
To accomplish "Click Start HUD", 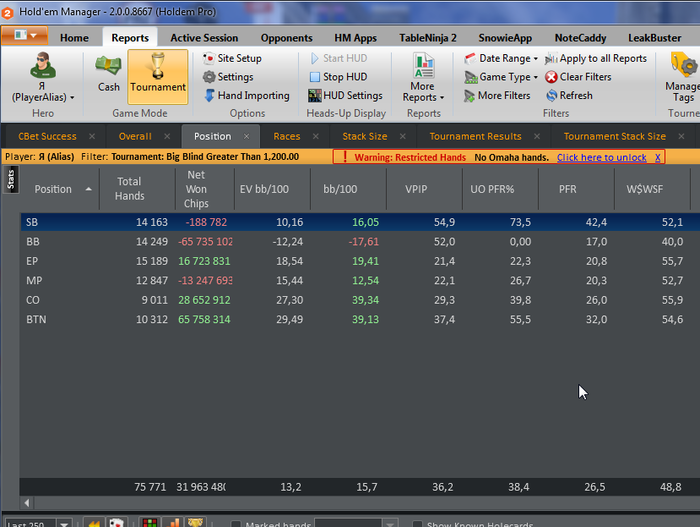I will point(338,59).
